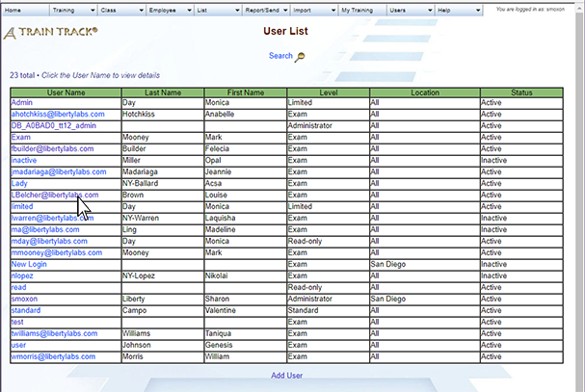Expand the Class dropdown arrow
Screen dimensions: 585x392
(x=141, y=11)
